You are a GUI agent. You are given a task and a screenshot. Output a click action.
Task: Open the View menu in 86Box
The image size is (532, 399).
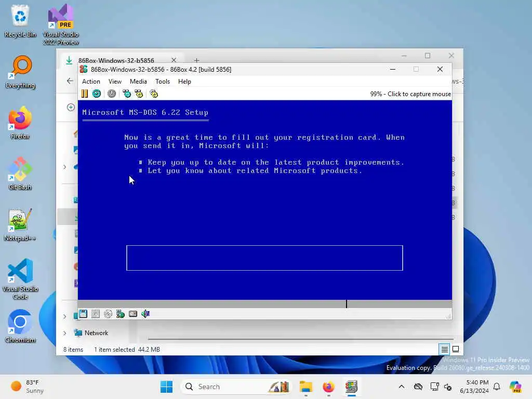(x=115, y=82)
